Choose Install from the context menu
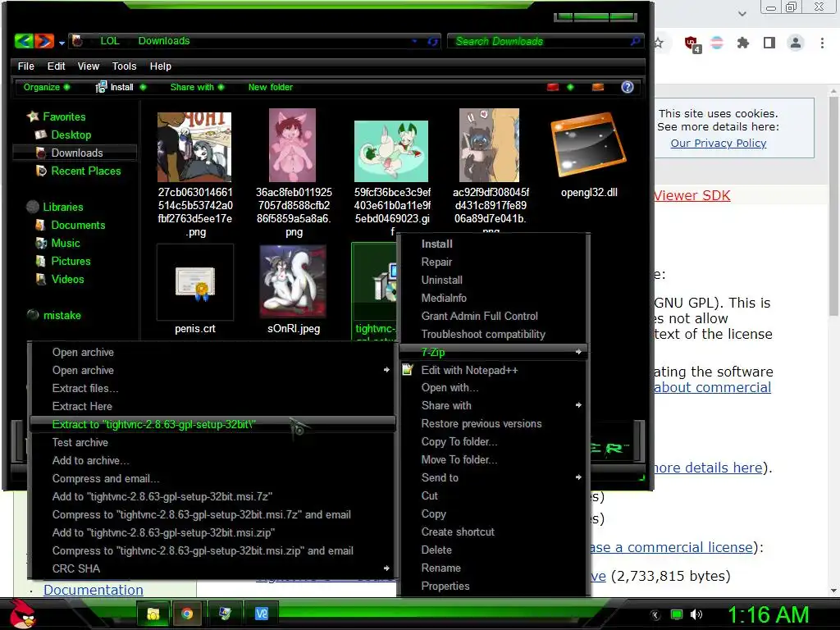Image resolution: width=840 pixels, height=630 pixels. pos(436,244)
